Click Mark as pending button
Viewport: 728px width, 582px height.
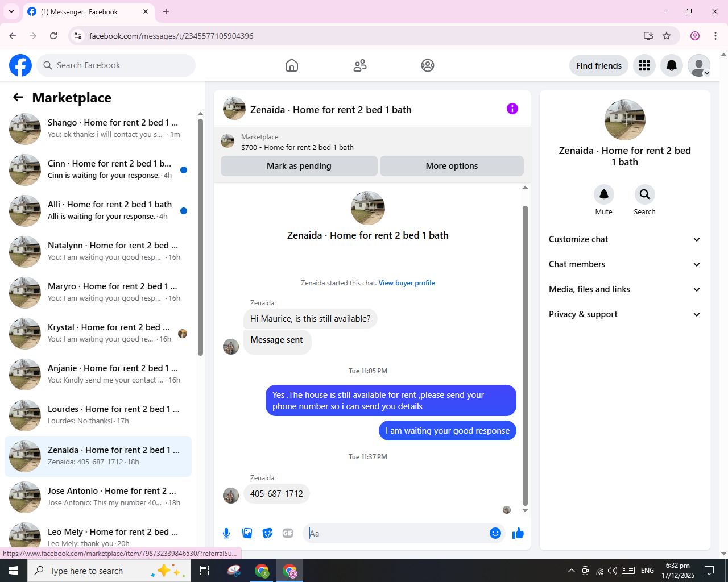pyautogui.click(x=299, y=166)
